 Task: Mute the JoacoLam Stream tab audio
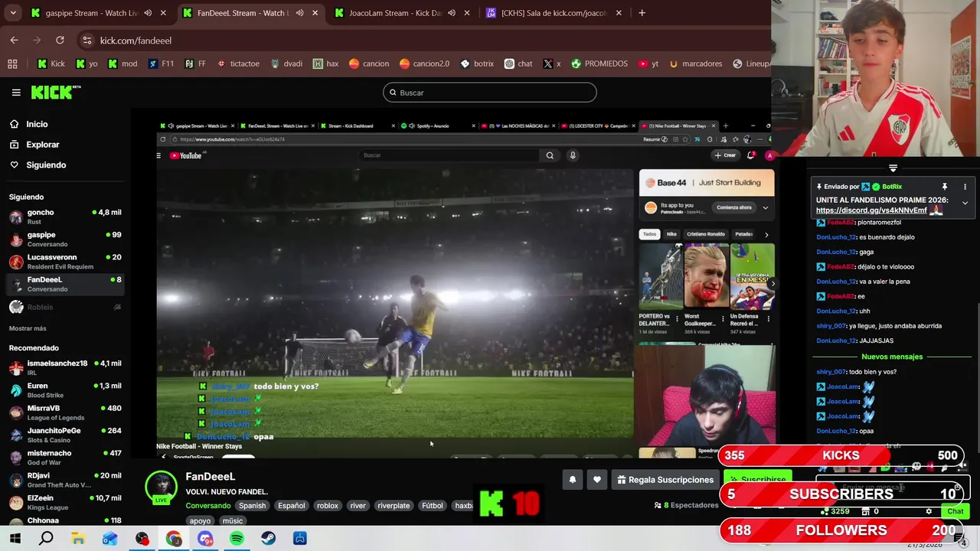(451, 13)
